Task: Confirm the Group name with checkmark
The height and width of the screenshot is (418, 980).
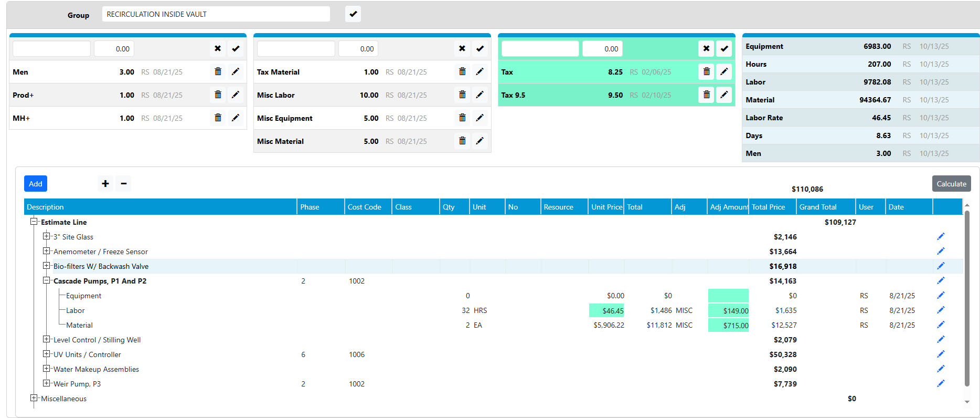Action: coord(353,14)
